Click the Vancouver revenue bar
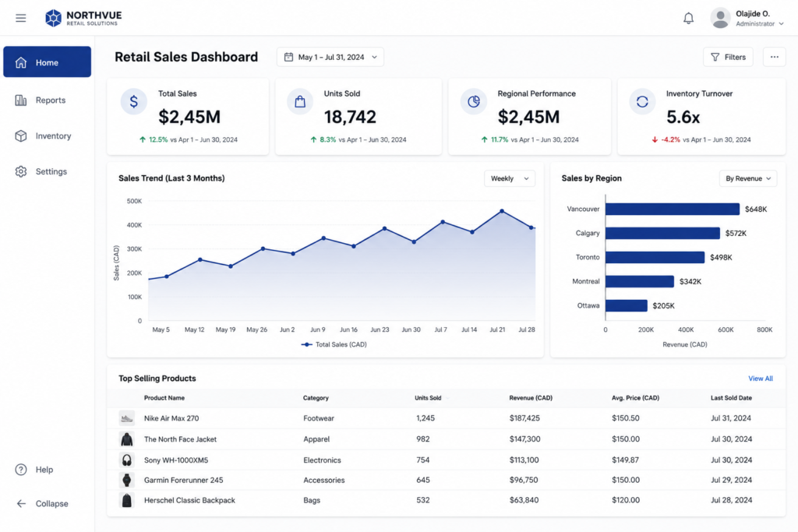The height and width of the screenshot is (532, 798). coord(673,209)
